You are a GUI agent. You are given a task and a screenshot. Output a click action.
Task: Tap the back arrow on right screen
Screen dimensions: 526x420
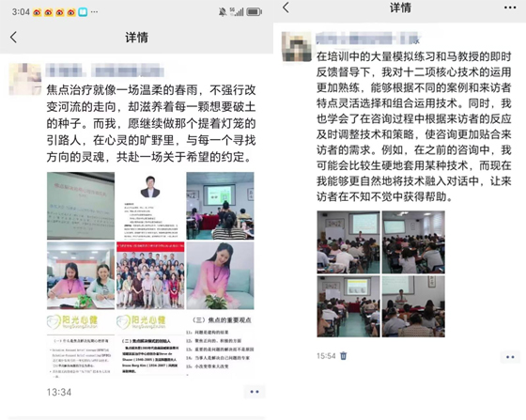coord(286,7)
